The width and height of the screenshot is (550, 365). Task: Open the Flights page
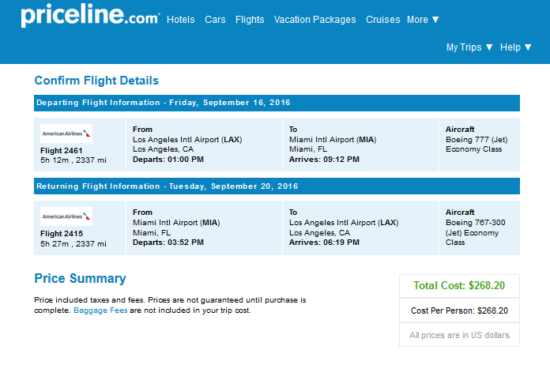pos(250,20)
